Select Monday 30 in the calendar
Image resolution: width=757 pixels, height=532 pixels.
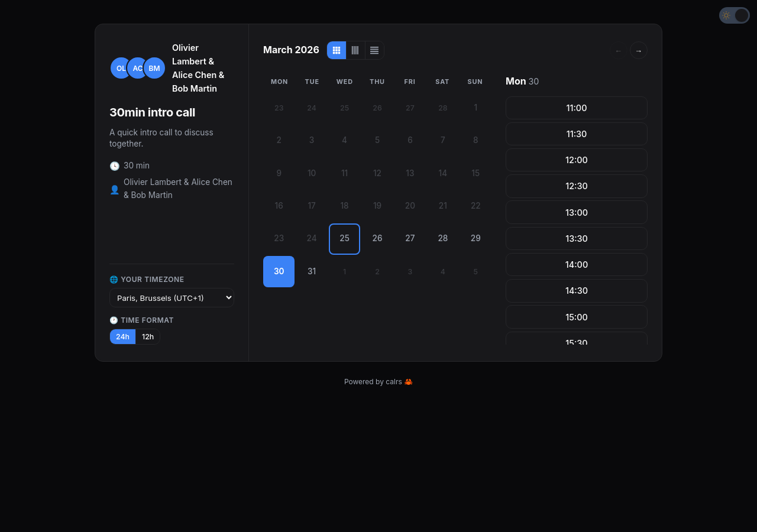[x=279, y=271]
